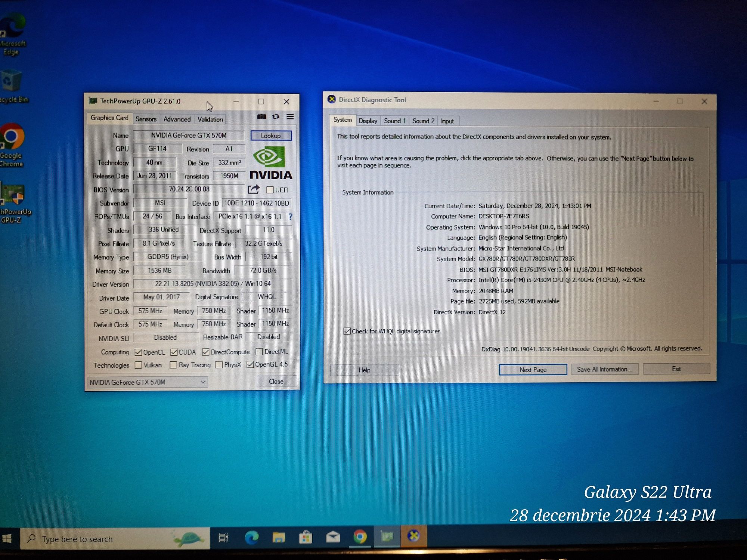Open Microsoft Store from the taskbar

pyautogui.click(x=306, y=538)
